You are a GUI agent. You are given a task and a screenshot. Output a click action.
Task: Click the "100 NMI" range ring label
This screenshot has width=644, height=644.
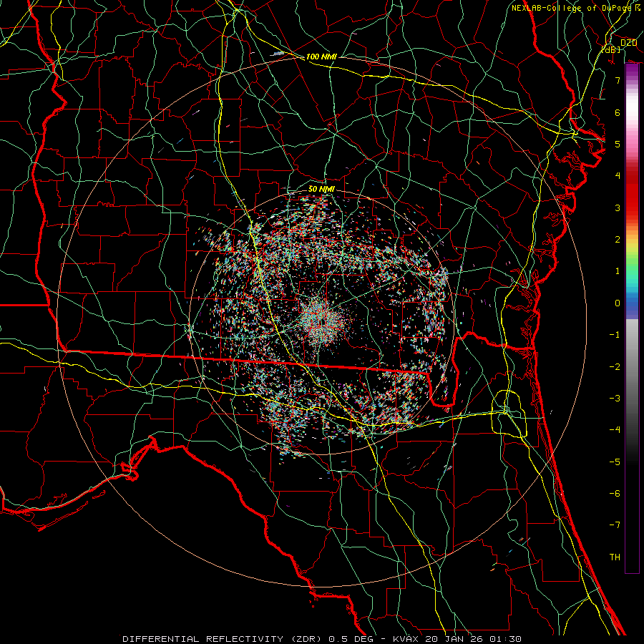click(x=321, y=57)
